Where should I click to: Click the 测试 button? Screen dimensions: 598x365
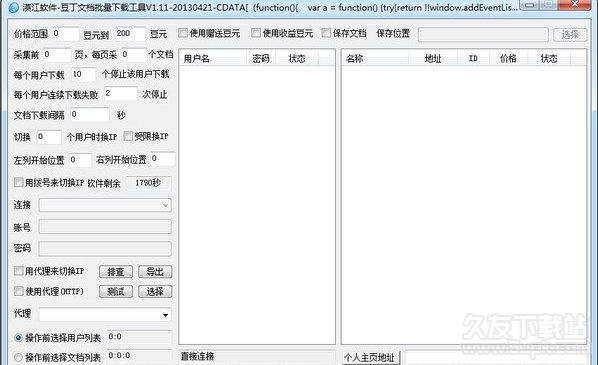pyautogui.click(x=116, y=292)
